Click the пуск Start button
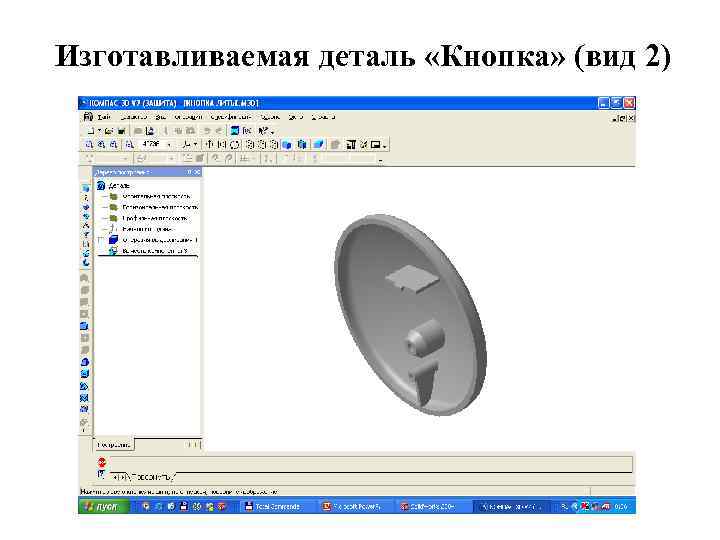The height and width of the screenshot is (540, 720). 105,506
